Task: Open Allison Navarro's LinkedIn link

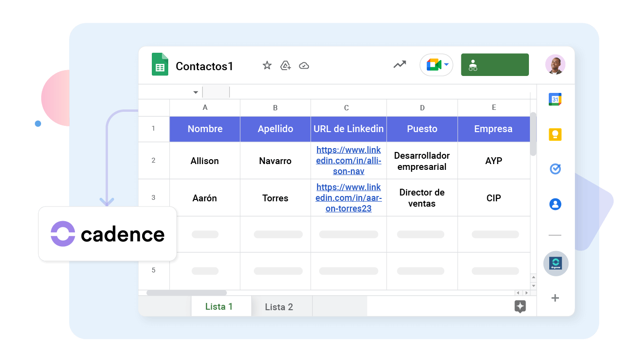Action: (x=349, y=161)
